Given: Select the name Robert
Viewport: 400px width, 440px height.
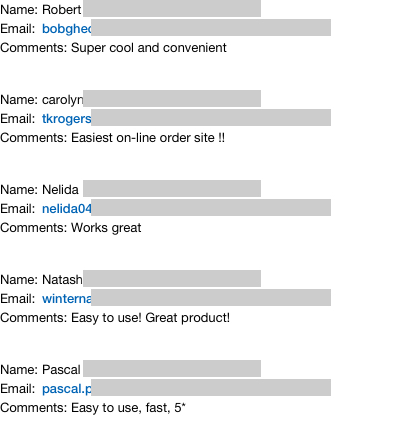Looking at the screenshot, I should point(62,10).
